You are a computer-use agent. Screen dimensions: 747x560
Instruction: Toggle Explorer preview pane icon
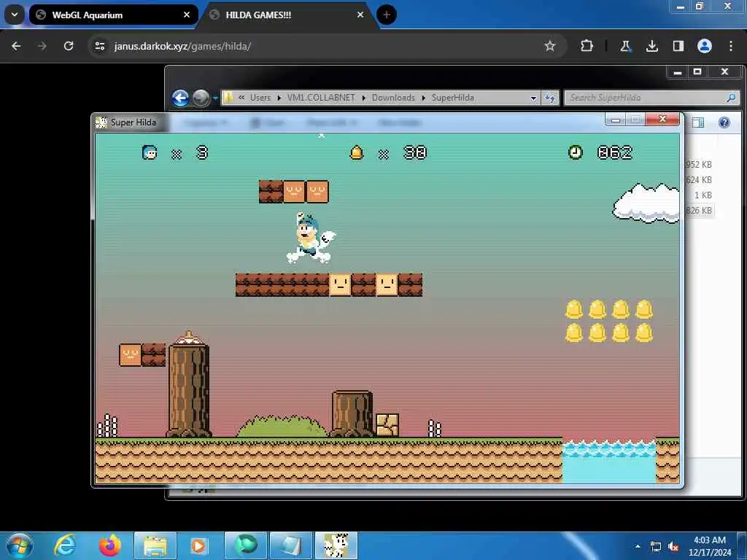698,122
